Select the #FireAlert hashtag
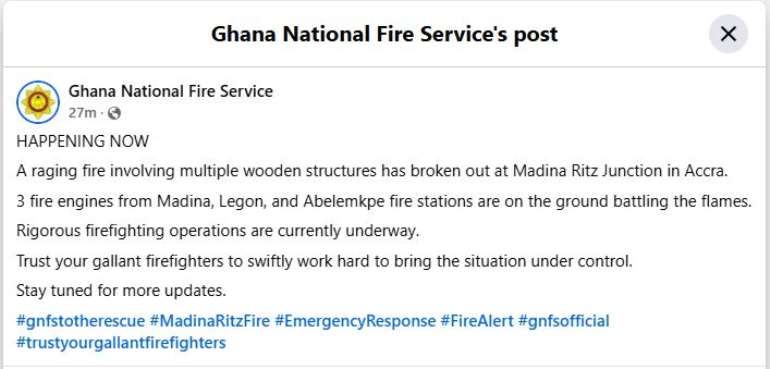770x369 pixels. [x=477, y=321]
